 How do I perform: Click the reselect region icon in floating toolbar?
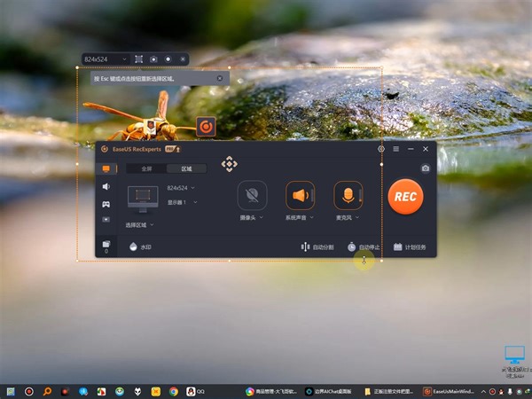(138, 59)
